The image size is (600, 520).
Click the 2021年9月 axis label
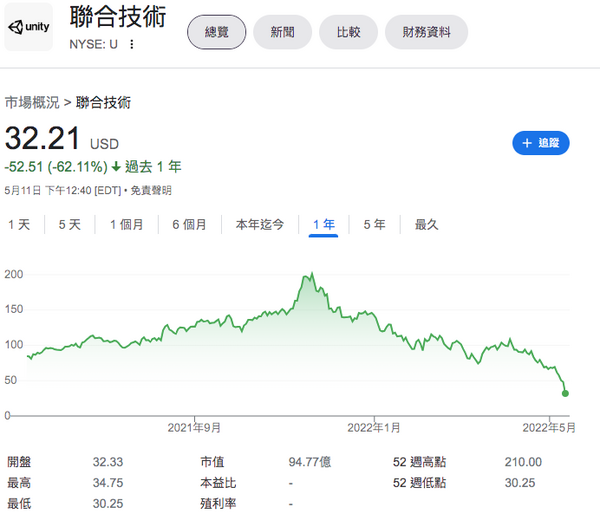point(194,427)
